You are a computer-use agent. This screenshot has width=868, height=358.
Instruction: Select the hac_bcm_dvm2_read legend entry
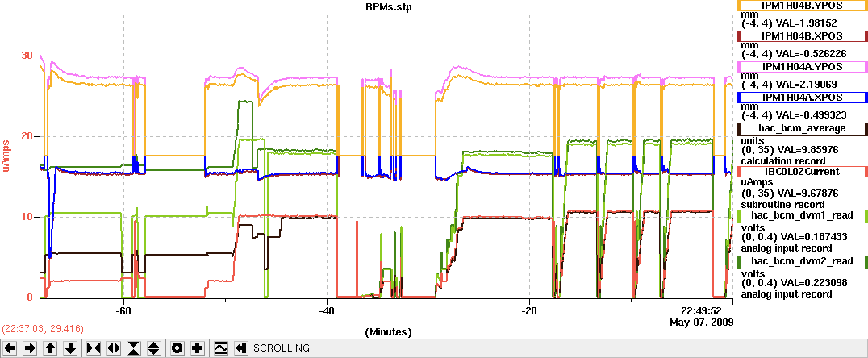click(x=802, y=260)
